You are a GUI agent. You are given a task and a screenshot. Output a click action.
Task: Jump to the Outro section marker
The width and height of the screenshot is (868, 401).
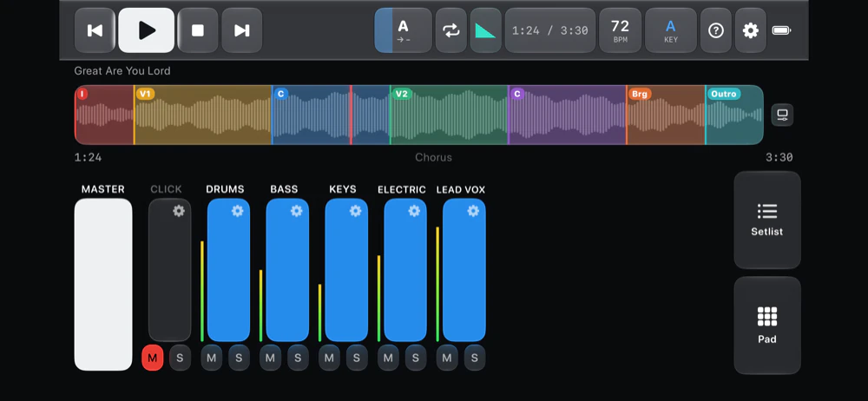click(724, 94)
